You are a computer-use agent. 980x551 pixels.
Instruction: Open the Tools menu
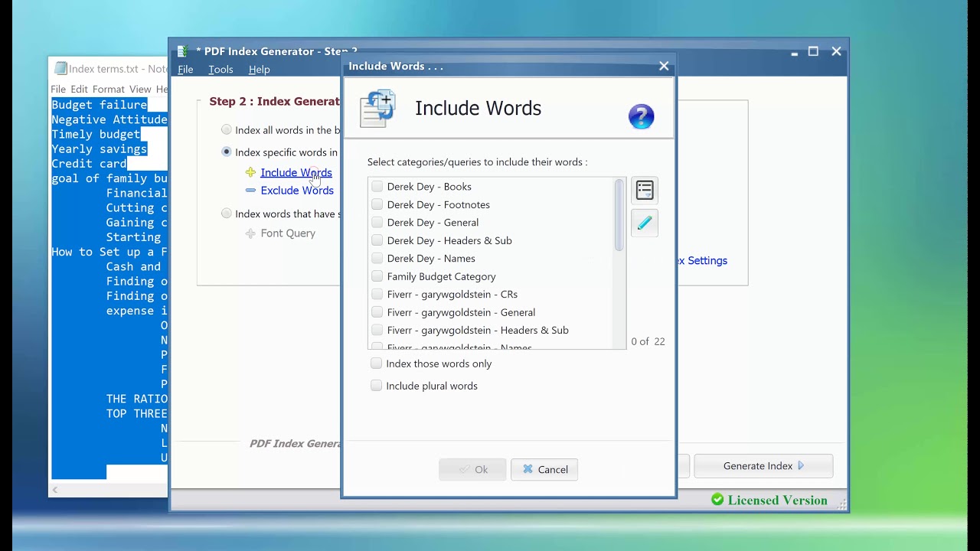point(220,70)
